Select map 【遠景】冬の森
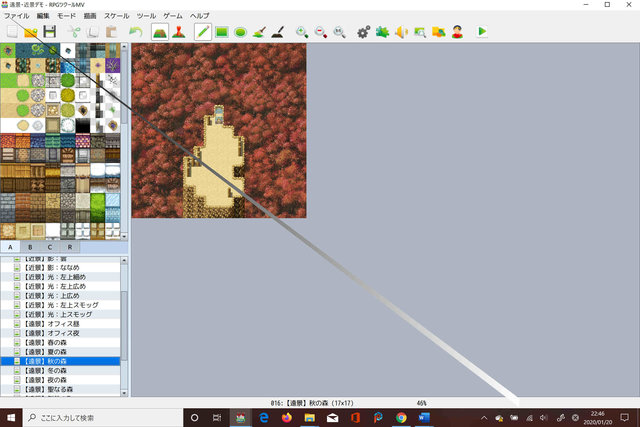This screenshot has width=640, height=427. (x=60, y=371)
